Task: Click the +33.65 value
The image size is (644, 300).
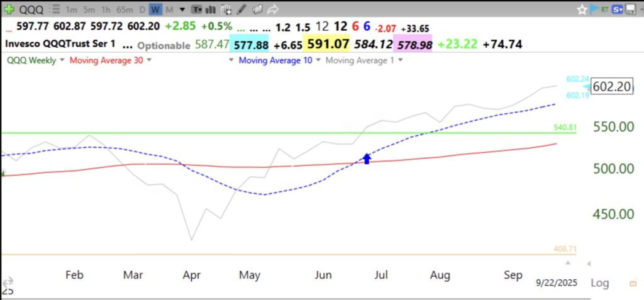Action: pyautogui.click(x=415, y=28)
